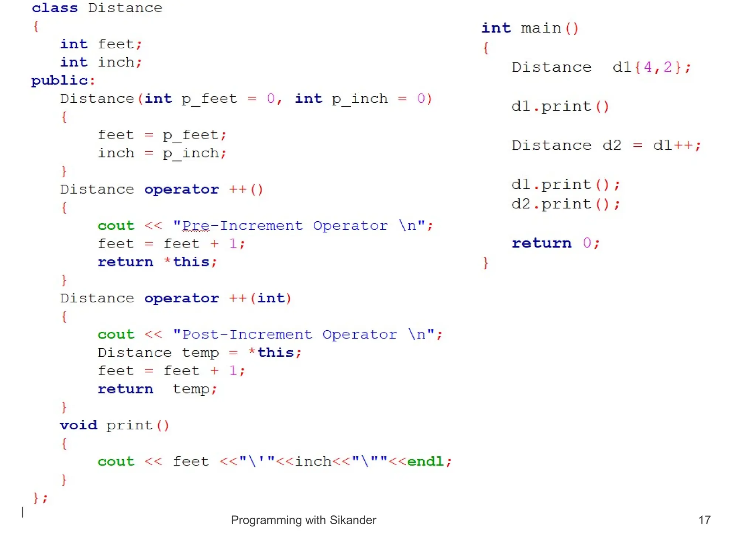The image size is (756, 535).
Task: Click the 'endl' keyword in print function
Action: coord(425,461)
